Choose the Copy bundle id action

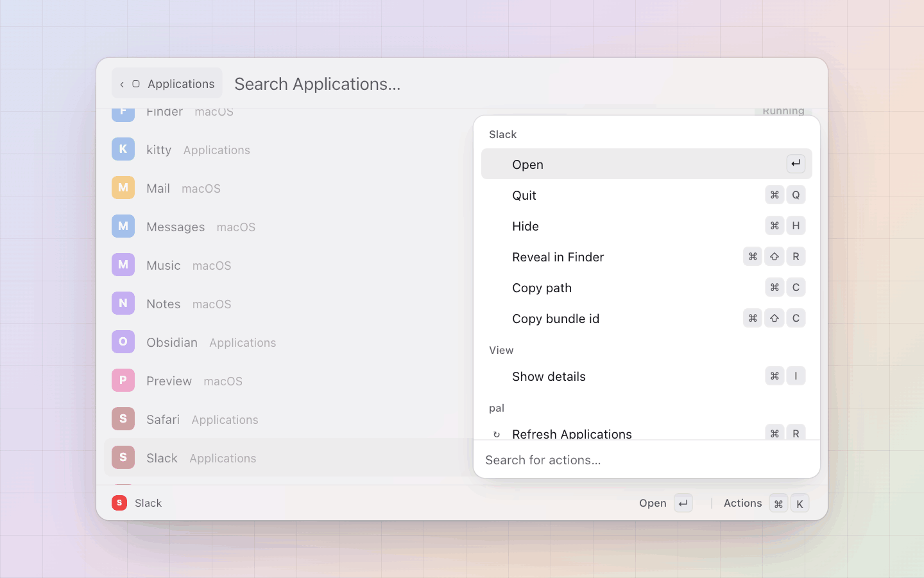click(x=647, y=318)
